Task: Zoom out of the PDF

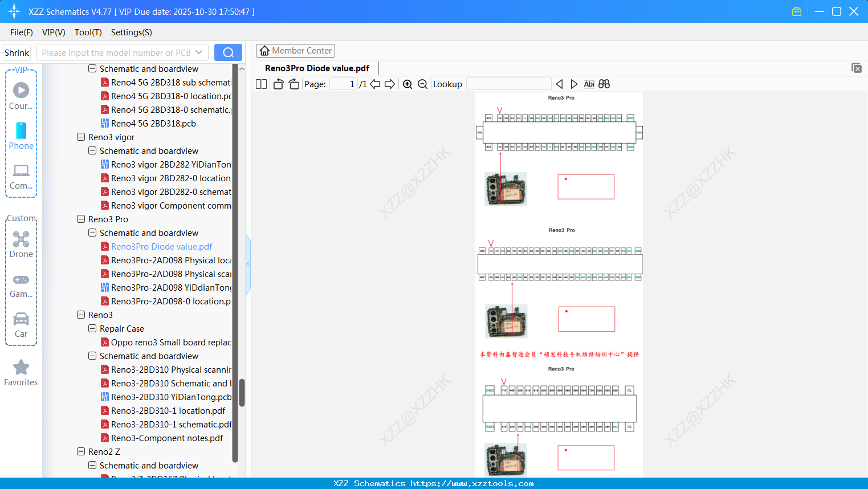Action: 422,84
